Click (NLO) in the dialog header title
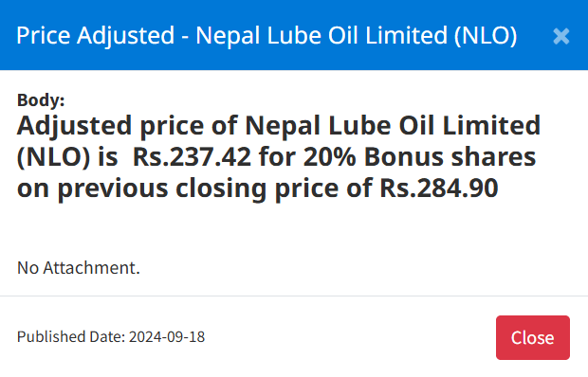588x377 pixels. pos(486,36)
